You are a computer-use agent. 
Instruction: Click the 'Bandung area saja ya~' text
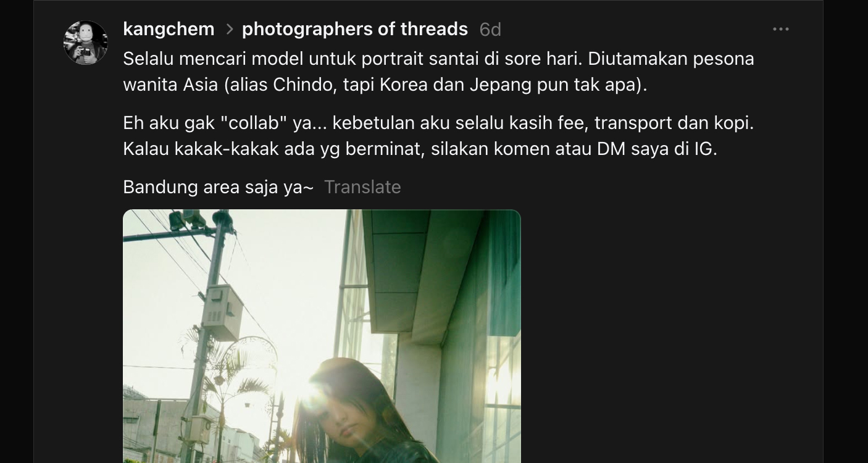tap(219, 187)
